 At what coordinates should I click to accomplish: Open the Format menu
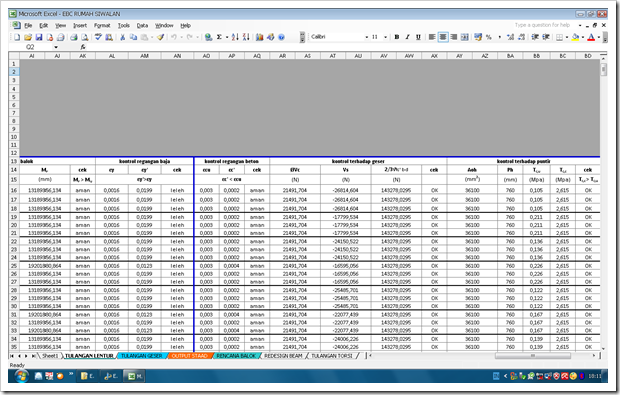[x=102, y=26]
